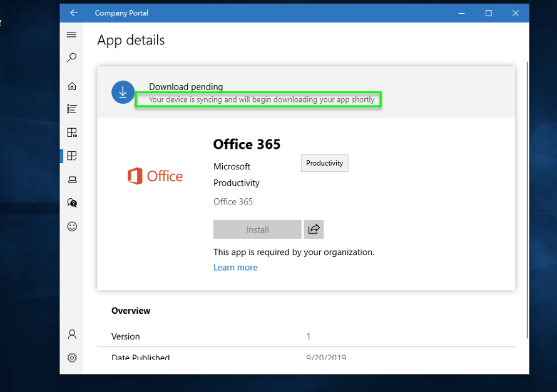Click the 'Company Portal' window title

(121, 13)
